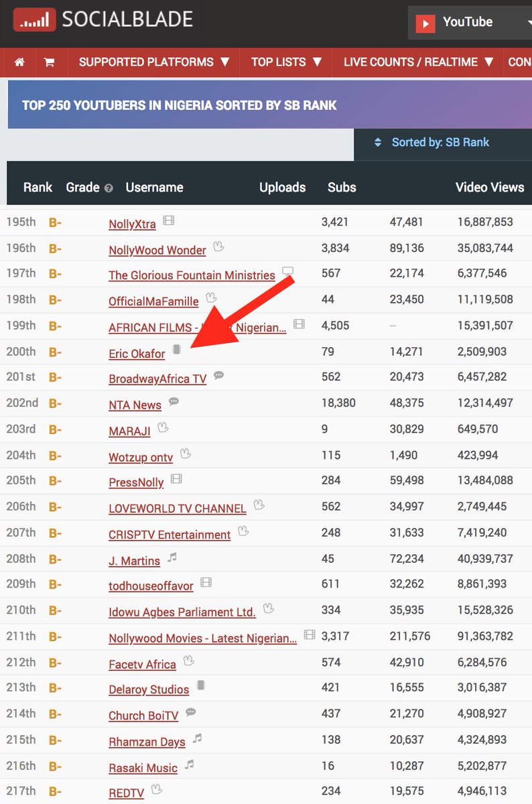Open the REDTV channel link
This screenshot has height=804, width=532.
[x=126, y=793]
